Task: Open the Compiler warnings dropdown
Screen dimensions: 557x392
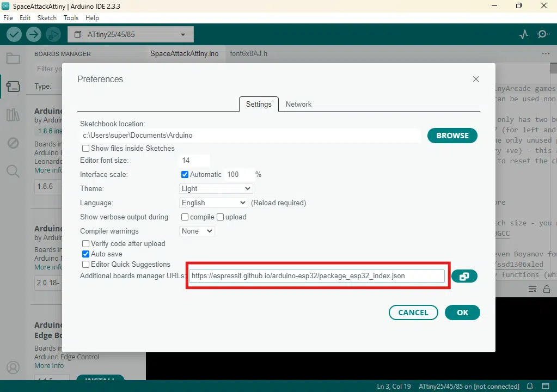Action: [x=197, y=231]
